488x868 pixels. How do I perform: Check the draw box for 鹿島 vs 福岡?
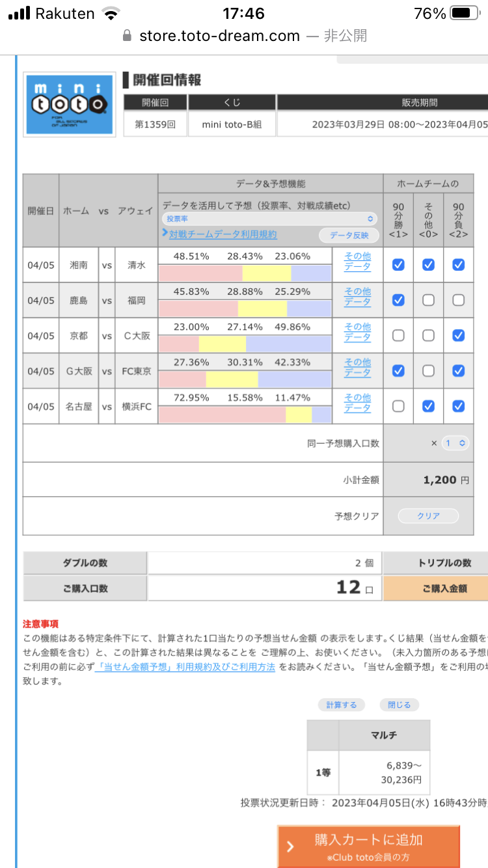click(428, 300)
